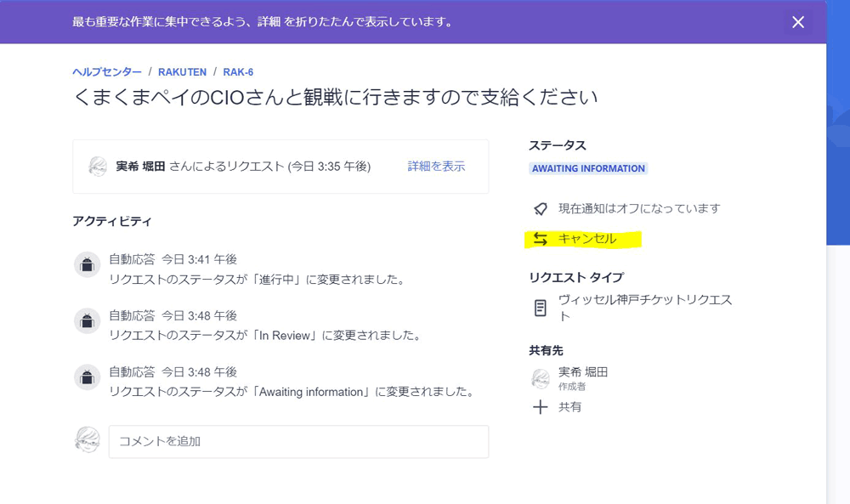This screenshot has width=850, height=504.
Task: Click the 「Awaiting information」に変更されました message
Action: [x=292, y=392]
